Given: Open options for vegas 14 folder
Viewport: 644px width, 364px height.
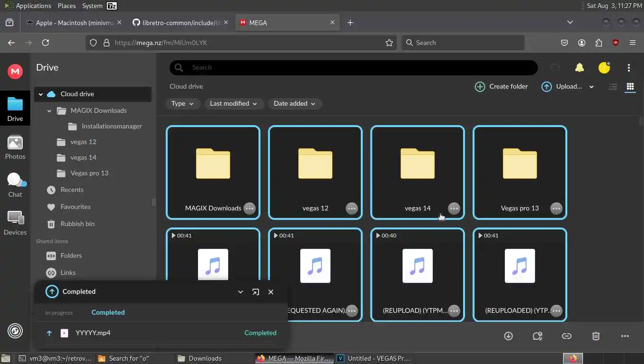Looking at the screenshot, I should [x=454, y=208].
